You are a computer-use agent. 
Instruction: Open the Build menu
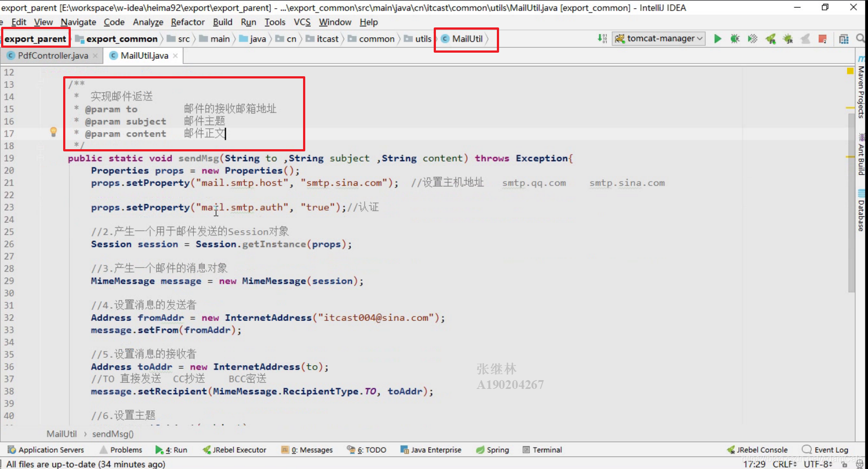(x=222, y=22)
